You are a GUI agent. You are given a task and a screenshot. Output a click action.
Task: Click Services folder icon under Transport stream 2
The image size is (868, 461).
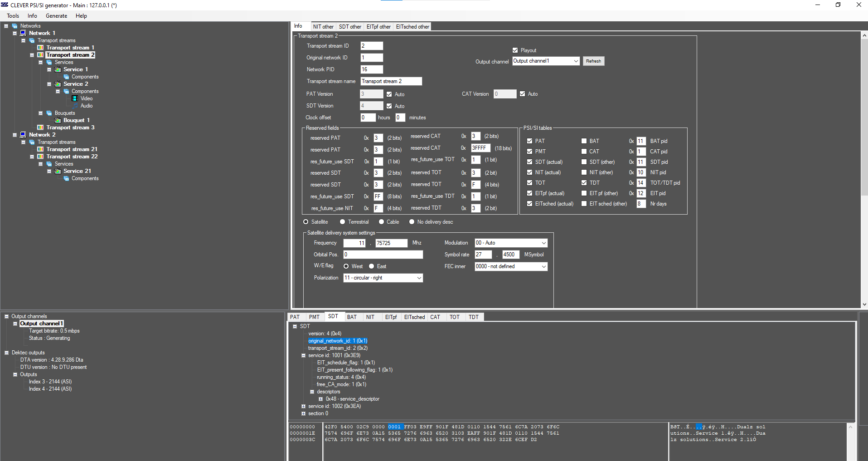point(49,62)
